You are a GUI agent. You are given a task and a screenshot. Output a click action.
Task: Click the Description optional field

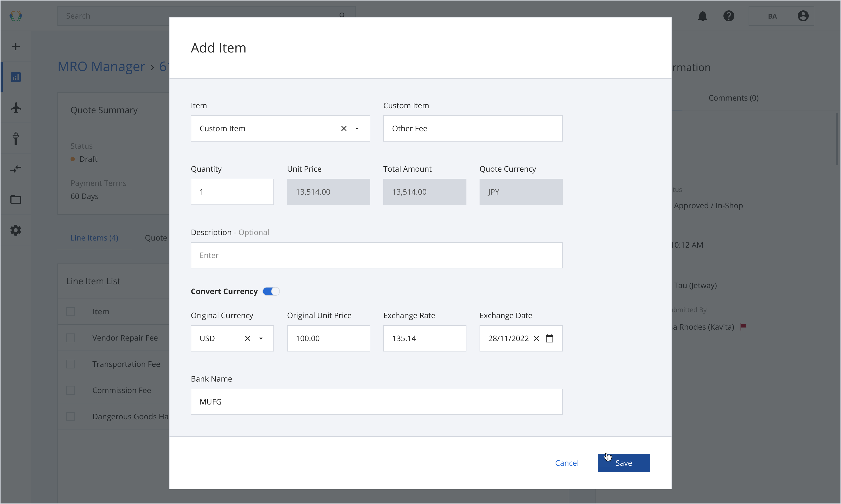pos(376,255)
